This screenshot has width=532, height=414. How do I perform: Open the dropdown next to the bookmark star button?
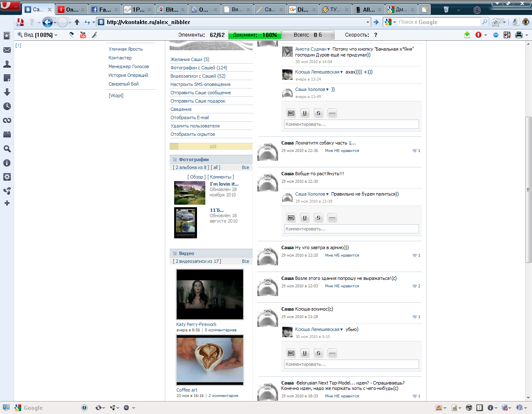pyautogui.click(x=505, y=22)
